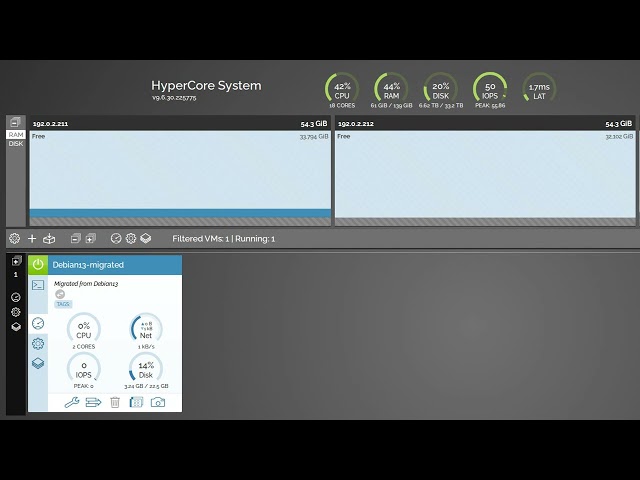Click the nodes icon above the RAM tab

click(16, 122)
